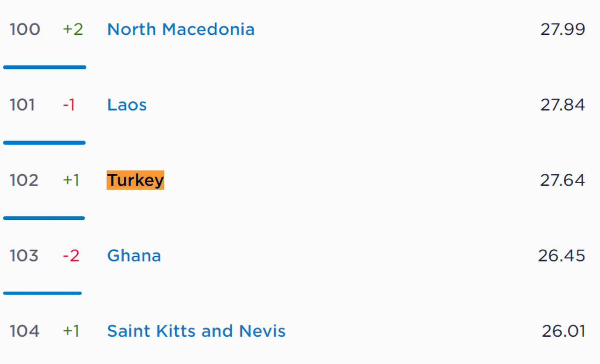Click the score 27.84

coord(562,105)
